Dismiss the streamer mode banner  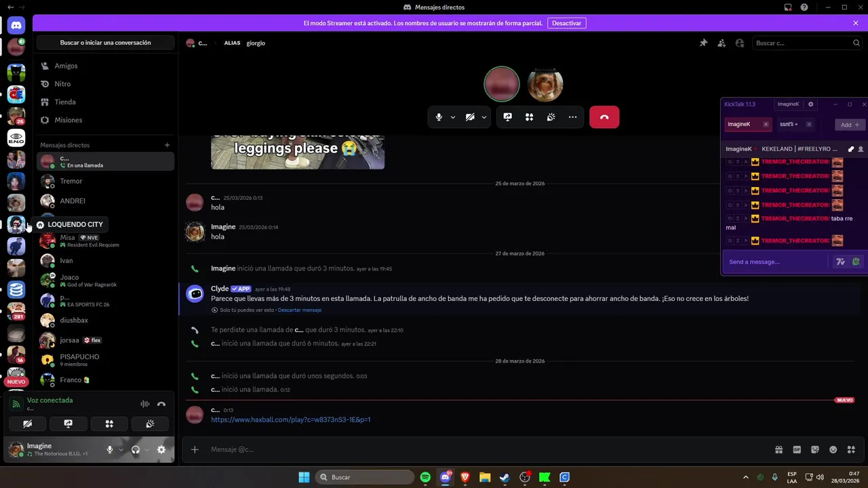pos(856,23)
